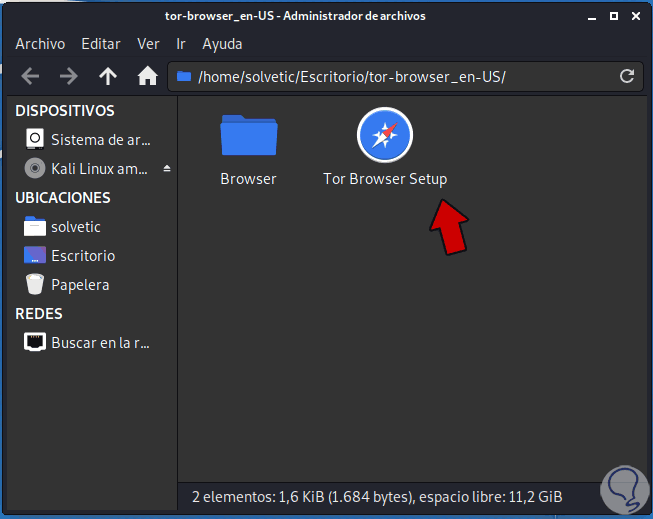Click the solvetic folder icon in the sidebar

(x=35, y=226)
